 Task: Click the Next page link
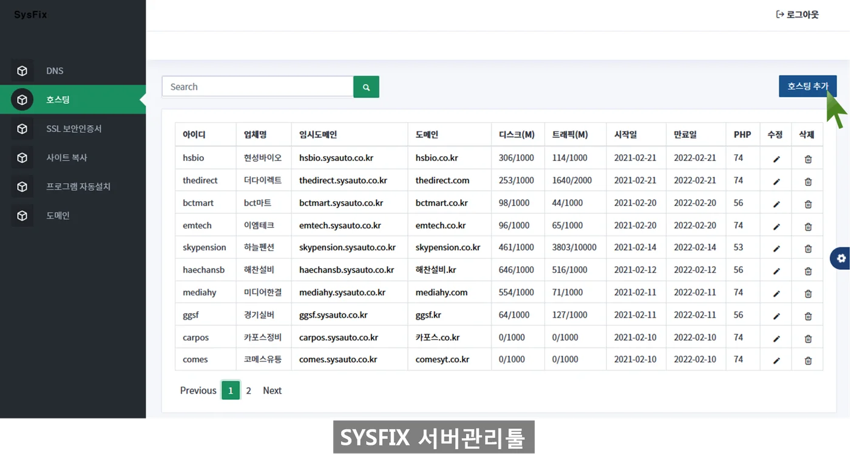[272, 391]
